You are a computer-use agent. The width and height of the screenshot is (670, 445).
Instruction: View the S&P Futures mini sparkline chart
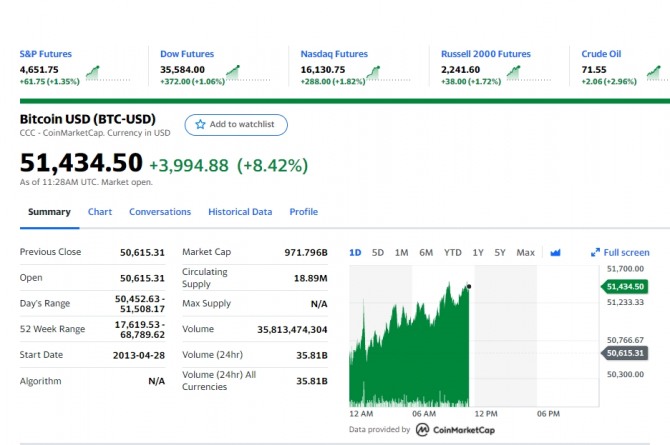[107, 73]
